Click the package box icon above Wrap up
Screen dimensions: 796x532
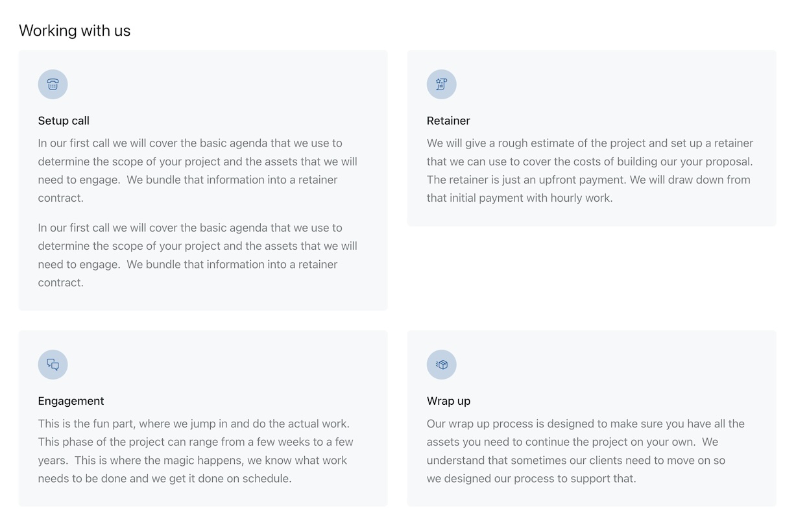(x=441, y=365)
